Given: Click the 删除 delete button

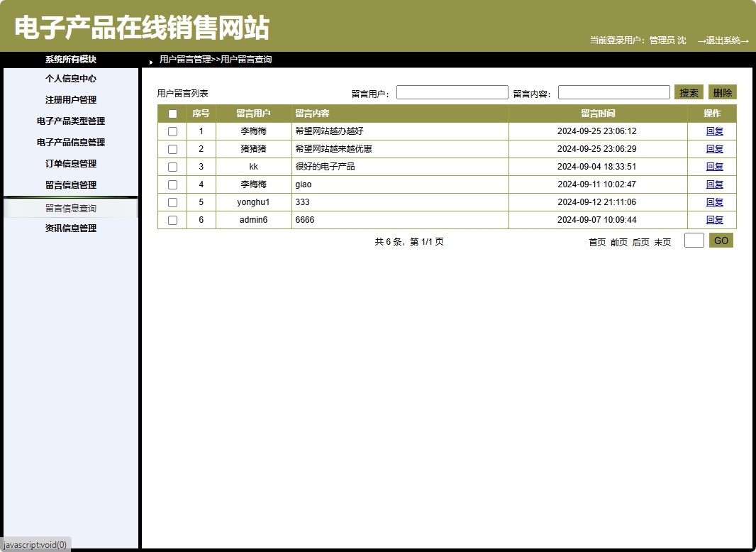Looking at the screenshot, I should [x=722, y=92].
